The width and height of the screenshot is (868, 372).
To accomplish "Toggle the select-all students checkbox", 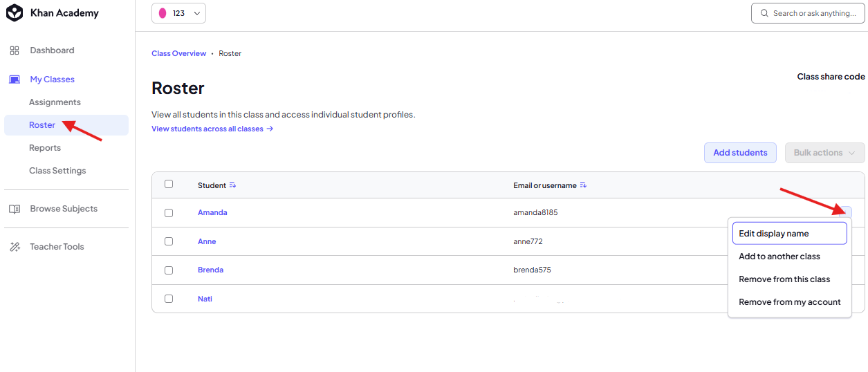I will click(169, 184).
